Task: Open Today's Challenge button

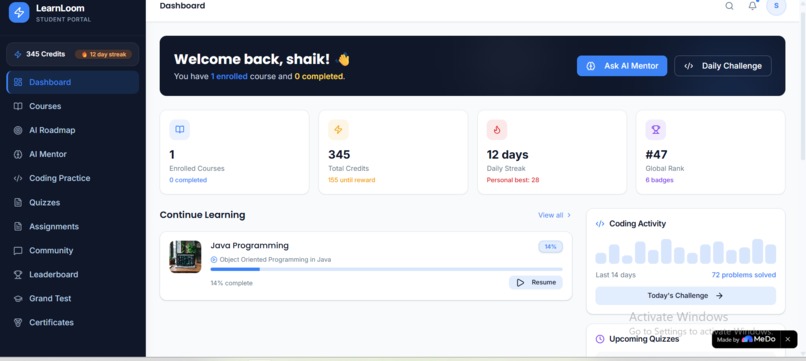Action: 686,296
